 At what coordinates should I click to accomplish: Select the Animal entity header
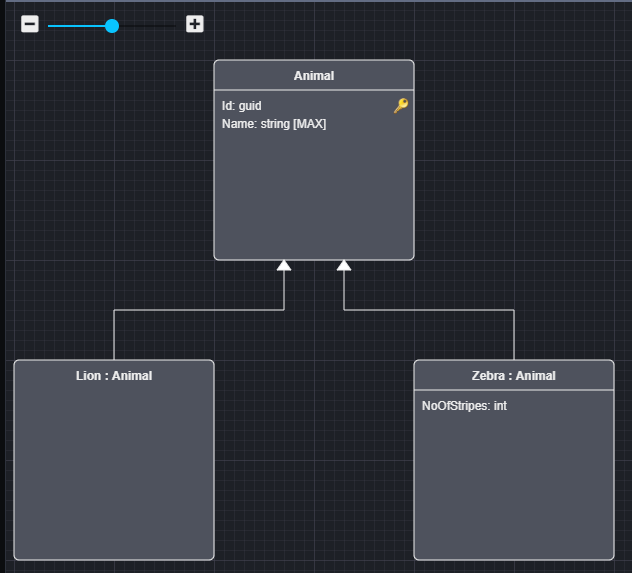coord(314,75)
